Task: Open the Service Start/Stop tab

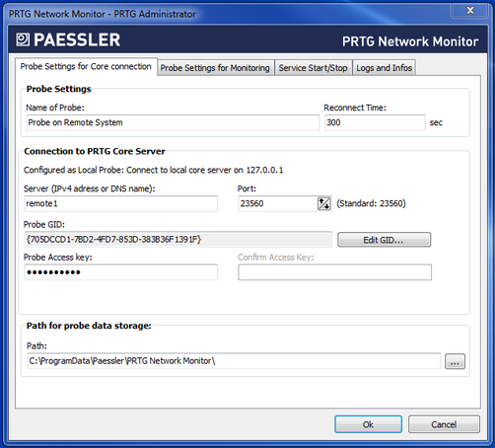Action: coord(314,68)
